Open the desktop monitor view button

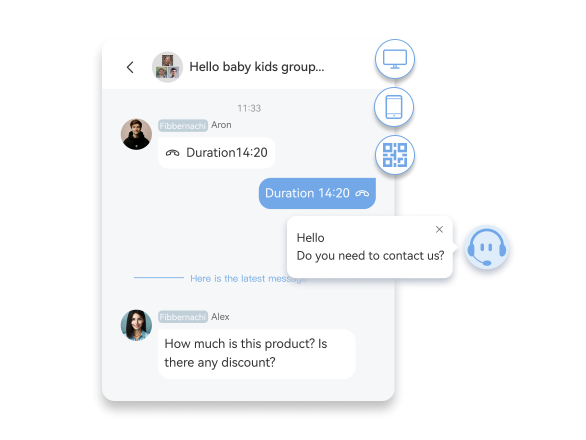point(395,59)
